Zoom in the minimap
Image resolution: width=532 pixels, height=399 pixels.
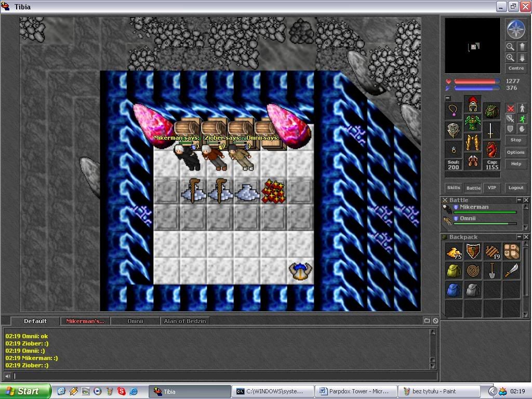510,57
